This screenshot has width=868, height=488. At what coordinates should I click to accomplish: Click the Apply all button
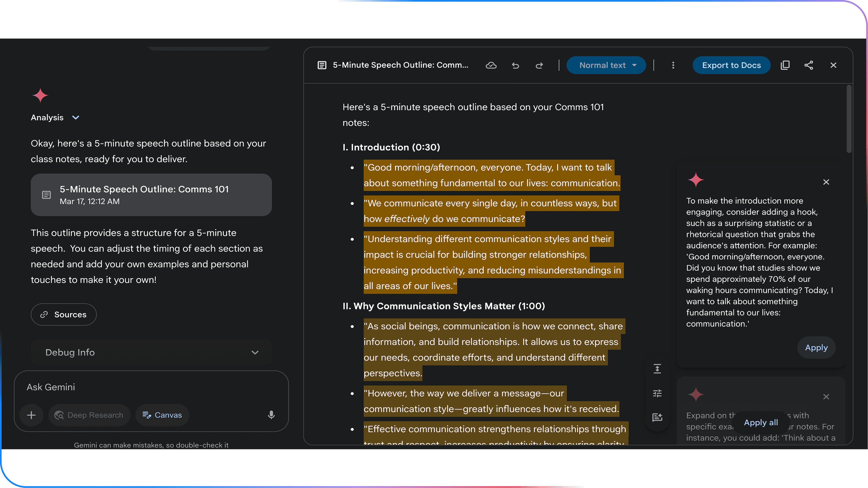coord(760,422)
